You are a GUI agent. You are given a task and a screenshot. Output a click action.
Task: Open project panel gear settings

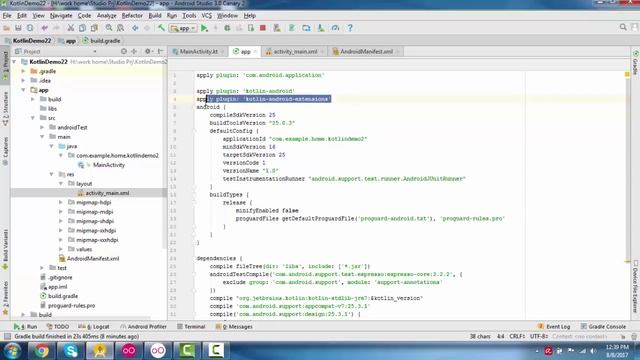pyautogui.click(x=148, y=51)
